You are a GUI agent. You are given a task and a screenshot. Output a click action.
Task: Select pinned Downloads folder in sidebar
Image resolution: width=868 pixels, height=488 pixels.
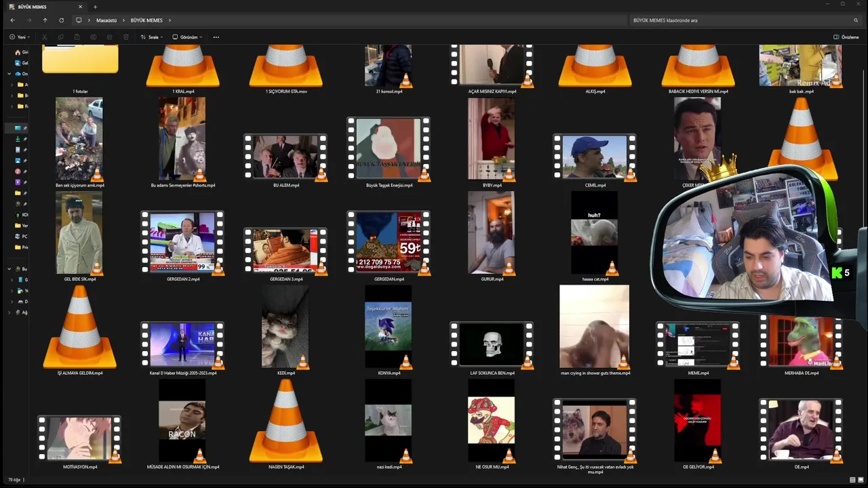coord(21,139)
